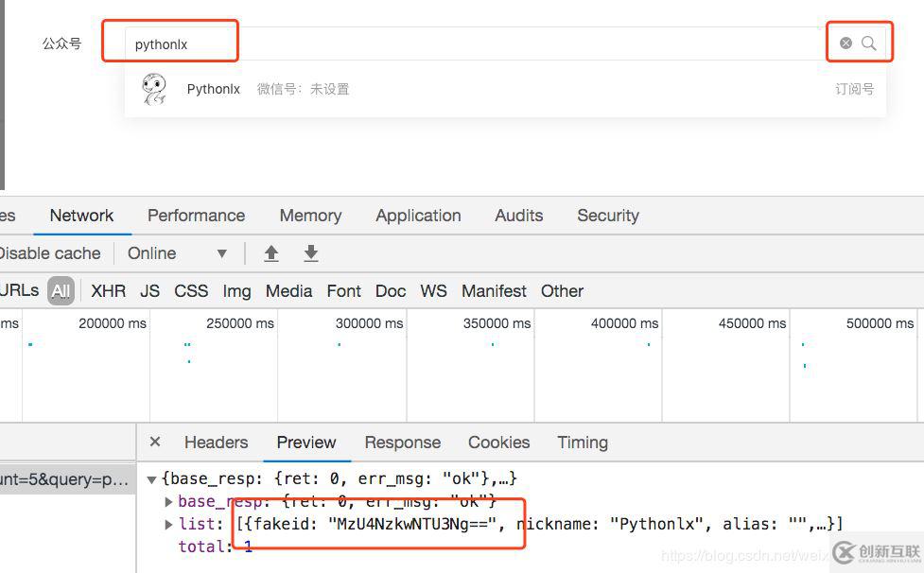Viewport: 924px width, 573px height.
Task: Open the Online throttling dropdown
Action: coord(177,253)
